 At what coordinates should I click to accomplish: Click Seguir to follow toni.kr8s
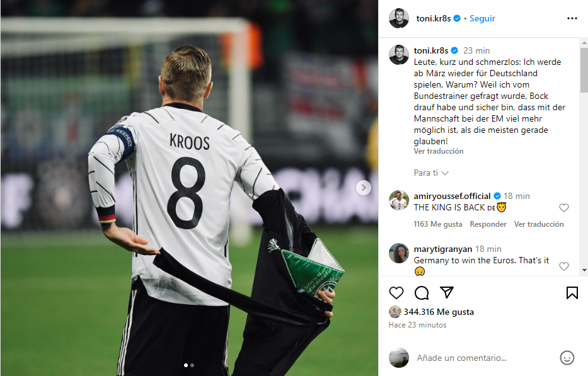(482, 18)
